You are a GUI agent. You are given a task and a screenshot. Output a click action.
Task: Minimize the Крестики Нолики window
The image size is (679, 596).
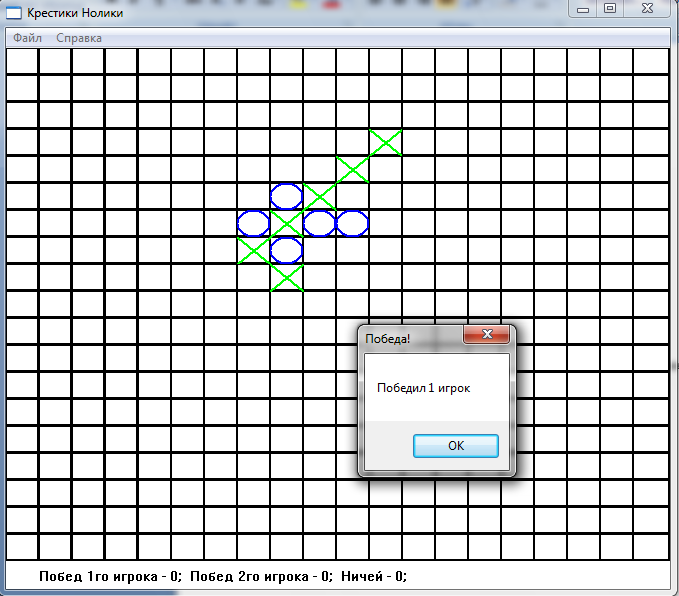tap(583, 9)
